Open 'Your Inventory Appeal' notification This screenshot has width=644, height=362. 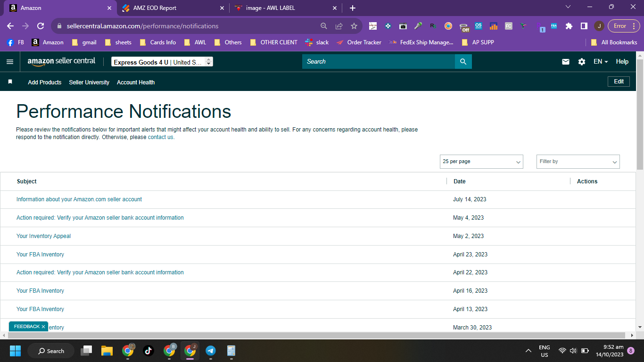click(x=43, y=236)
